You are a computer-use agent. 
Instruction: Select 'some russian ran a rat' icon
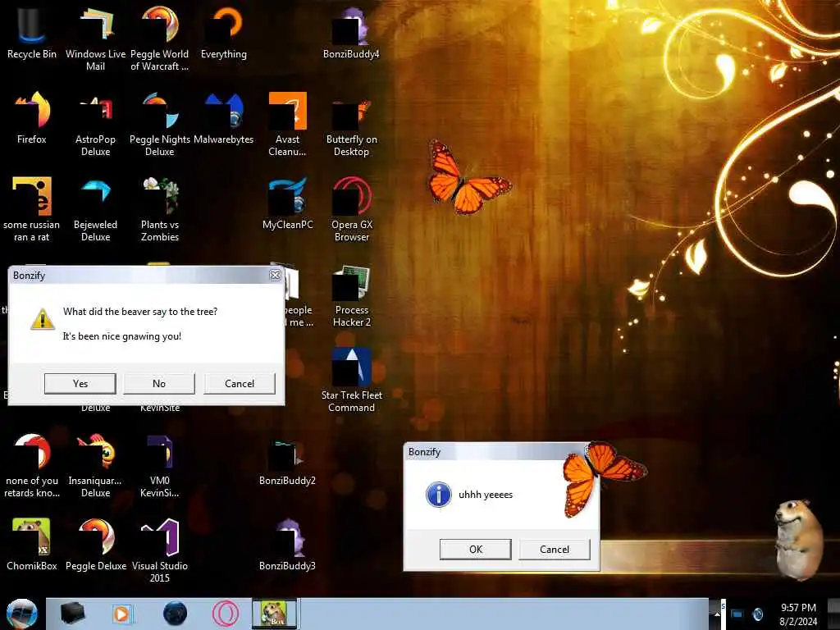(32, 209)
